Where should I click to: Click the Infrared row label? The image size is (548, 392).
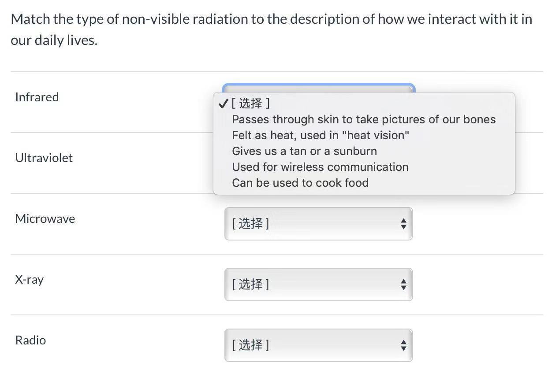point(37,97)
